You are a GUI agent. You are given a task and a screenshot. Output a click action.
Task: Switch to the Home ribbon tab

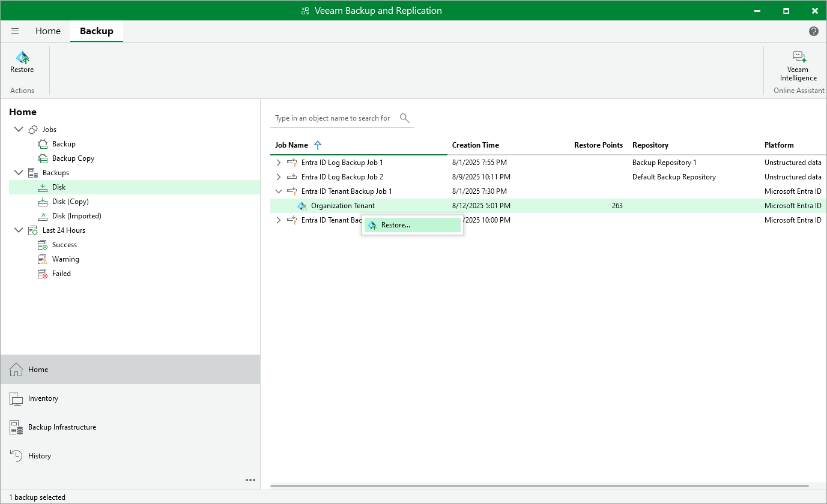(47, 31)
